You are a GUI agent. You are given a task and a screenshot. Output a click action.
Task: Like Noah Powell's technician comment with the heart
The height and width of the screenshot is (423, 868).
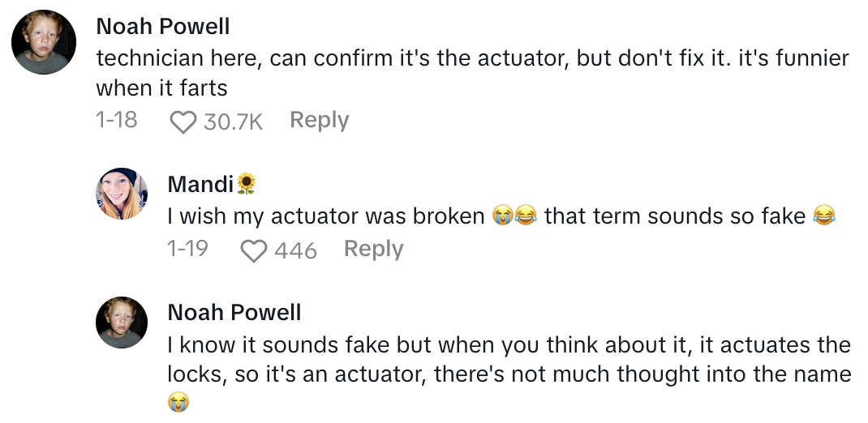click(183, 122)
